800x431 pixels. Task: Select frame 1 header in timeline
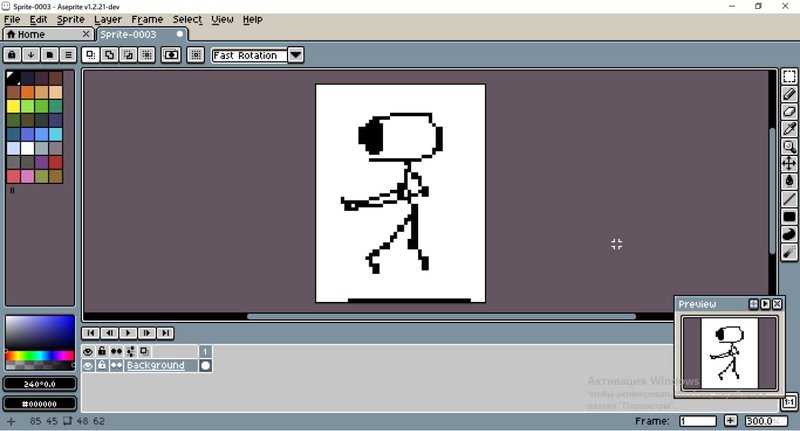205,351
